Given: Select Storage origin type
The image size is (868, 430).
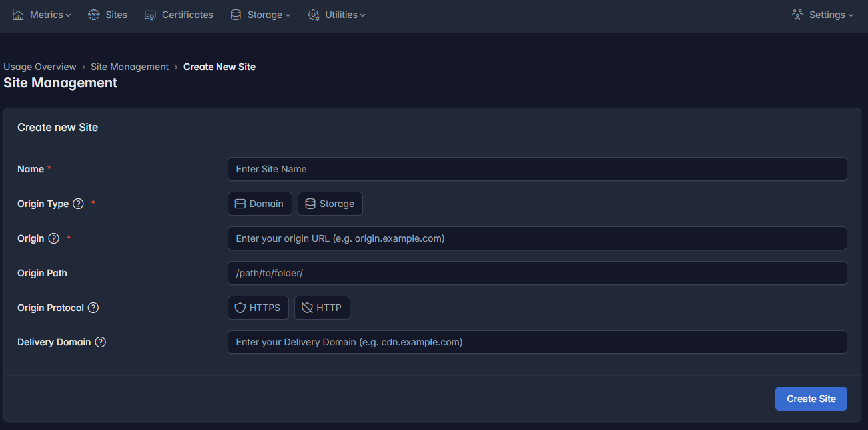Looking at the screenshot, I should coord(330,204).
